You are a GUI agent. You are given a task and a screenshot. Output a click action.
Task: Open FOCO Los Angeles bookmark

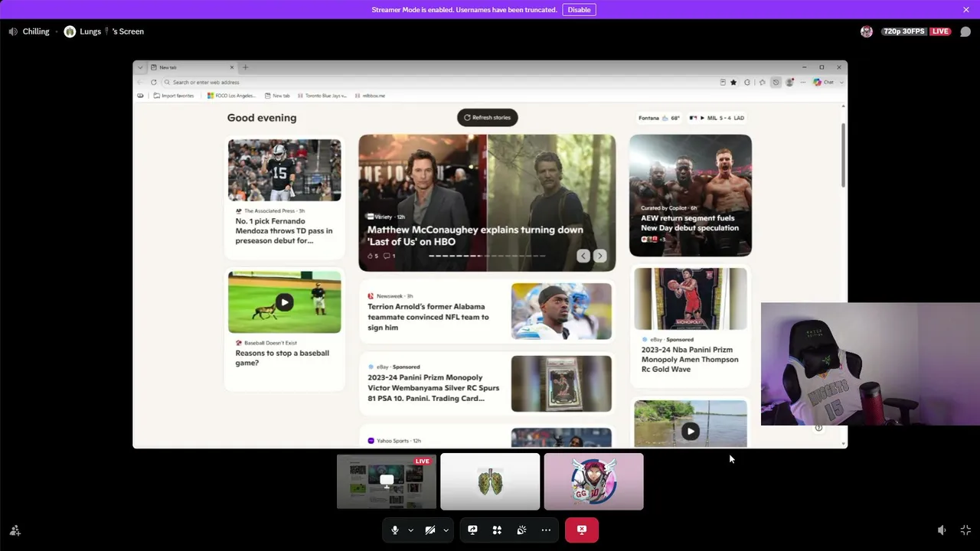[x=231, y=96]
